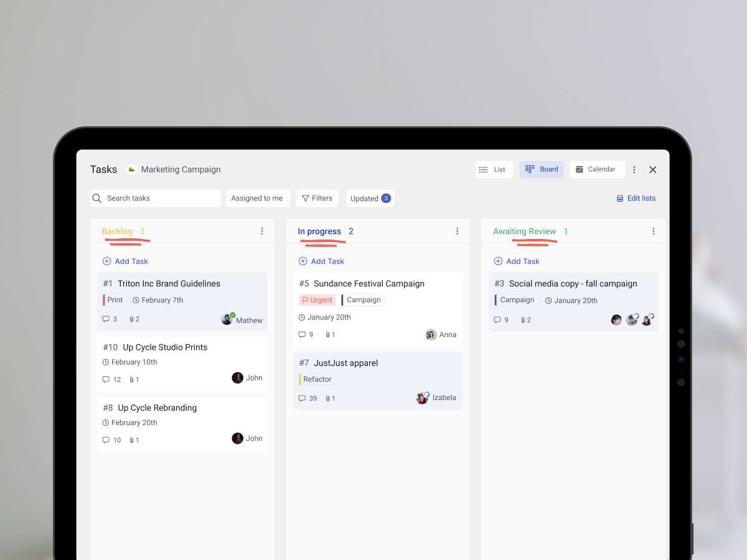Screen dimensions: 747x560
Task: Click the attachment icon on JustJust apparel card
Action: click(x=327, y=398)
